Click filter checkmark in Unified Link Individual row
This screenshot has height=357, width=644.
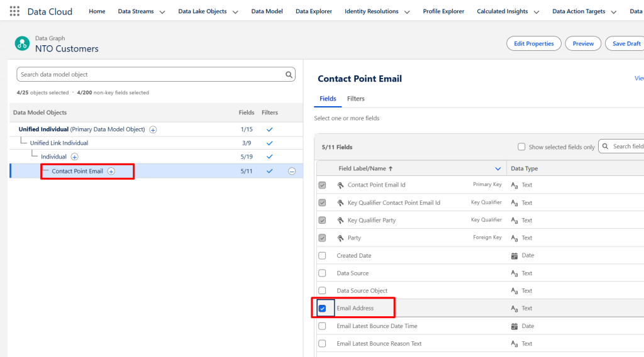269,143
